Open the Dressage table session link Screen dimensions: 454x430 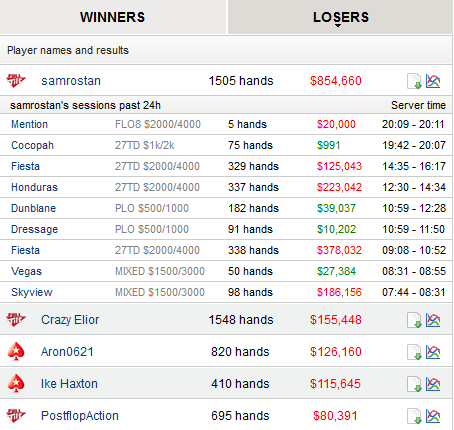[34, 229]
